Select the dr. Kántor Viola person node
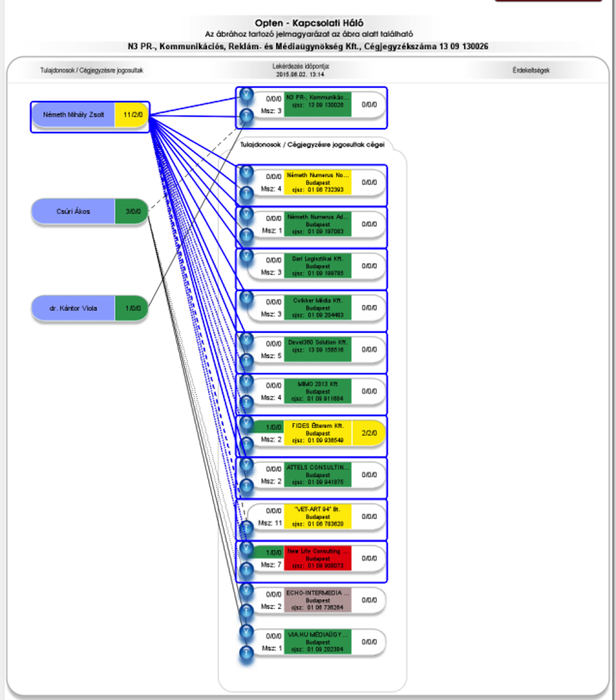 pos(73,308)
